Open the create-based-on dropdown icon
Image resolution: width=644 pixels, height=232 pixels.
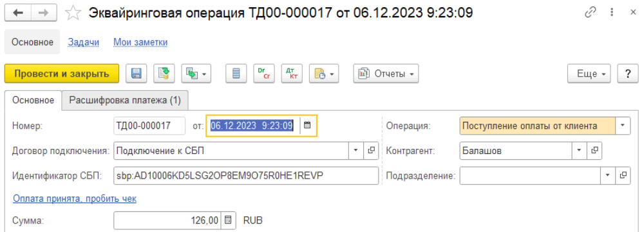click(196, 73)
